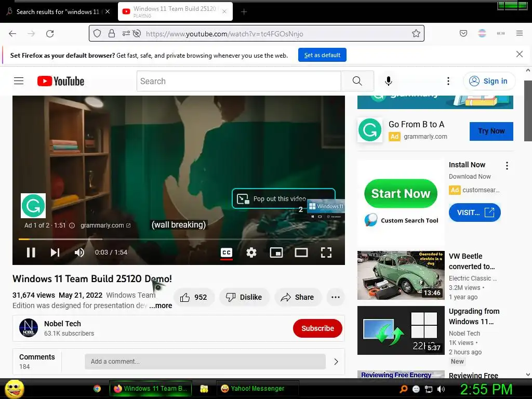
Task: Open Yahoo! Messenger taskbar item
Action: click(x=257, y=389)
